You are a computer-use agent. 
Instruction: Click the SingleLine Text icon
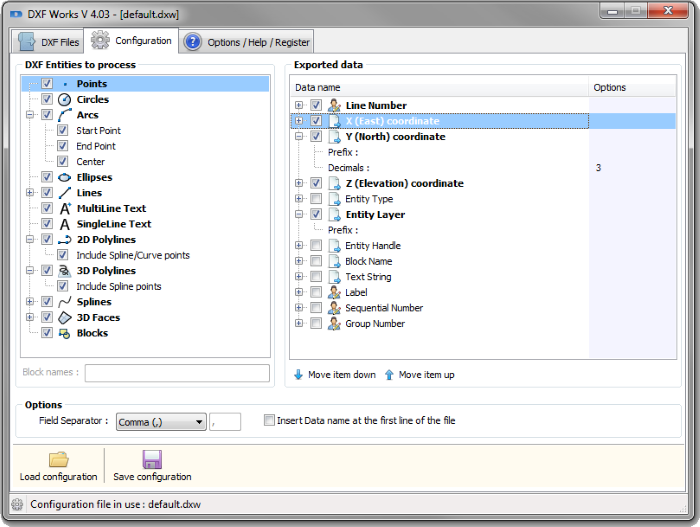(65, 224)
